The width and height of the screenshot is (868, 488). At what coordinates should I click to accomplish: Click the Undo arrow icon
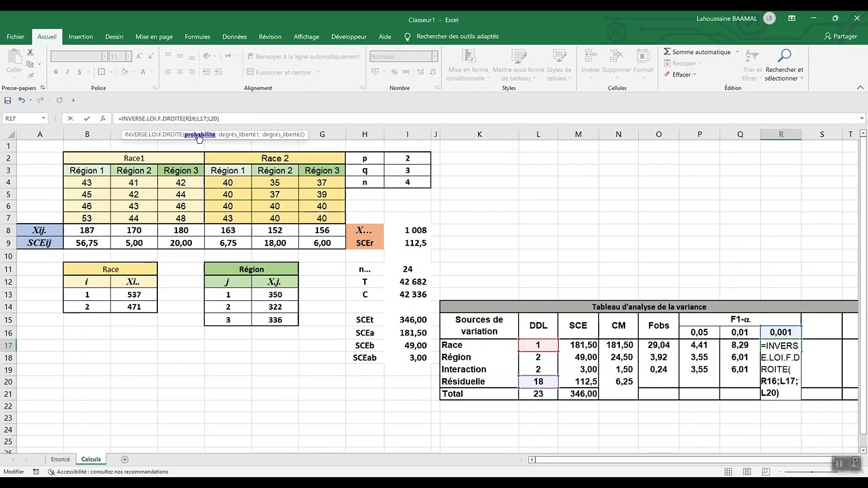(22, 100)
